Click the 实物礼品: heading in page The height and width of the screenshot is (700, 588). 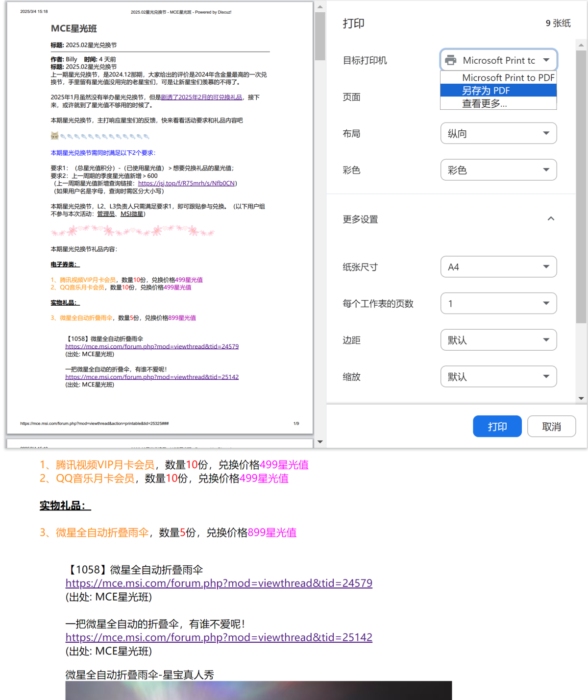tap(65, 506)
